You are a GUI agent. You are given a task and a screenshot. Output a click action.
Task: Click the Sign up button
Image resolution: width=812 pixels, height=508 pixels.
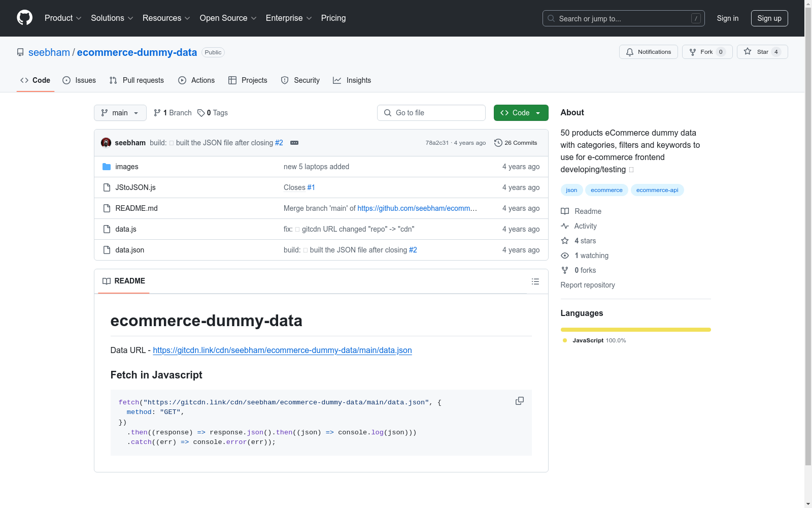point(769,18)
